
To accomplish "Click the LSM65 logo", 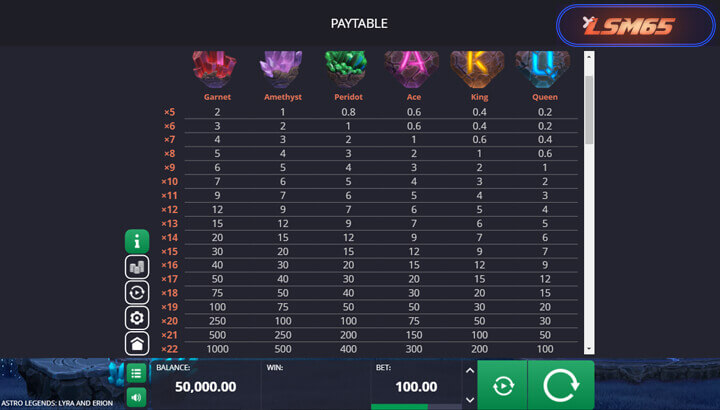I will [629, 27].
